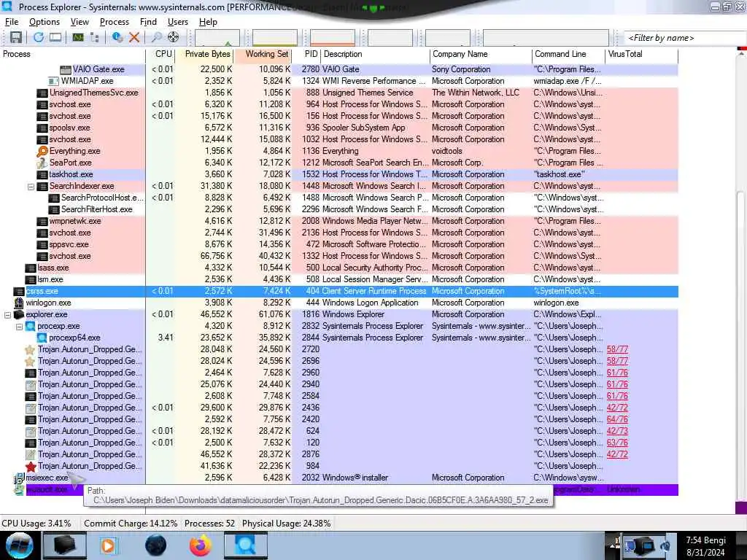Open VirusTotal result 64/76 for PID 2420
The width and height of the screenshot is (747, 560).
617,419
